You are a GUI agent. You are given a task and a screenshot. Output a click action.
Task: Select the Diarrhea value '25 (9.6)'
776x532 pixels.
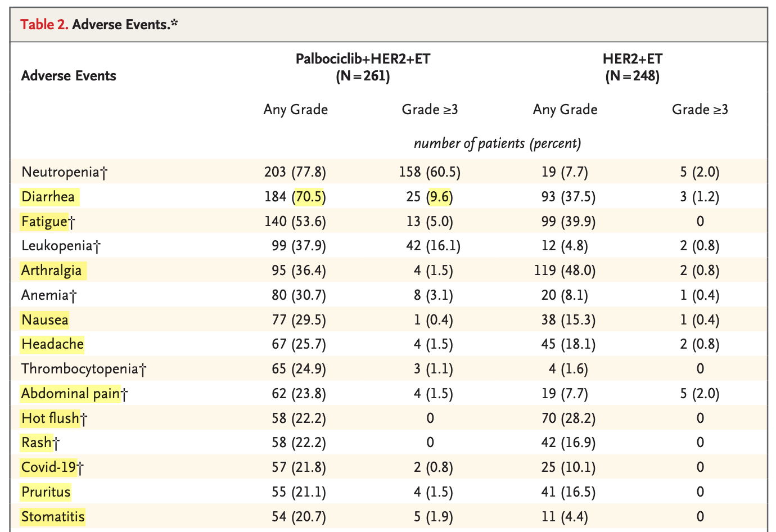click(x=430, y=197)
